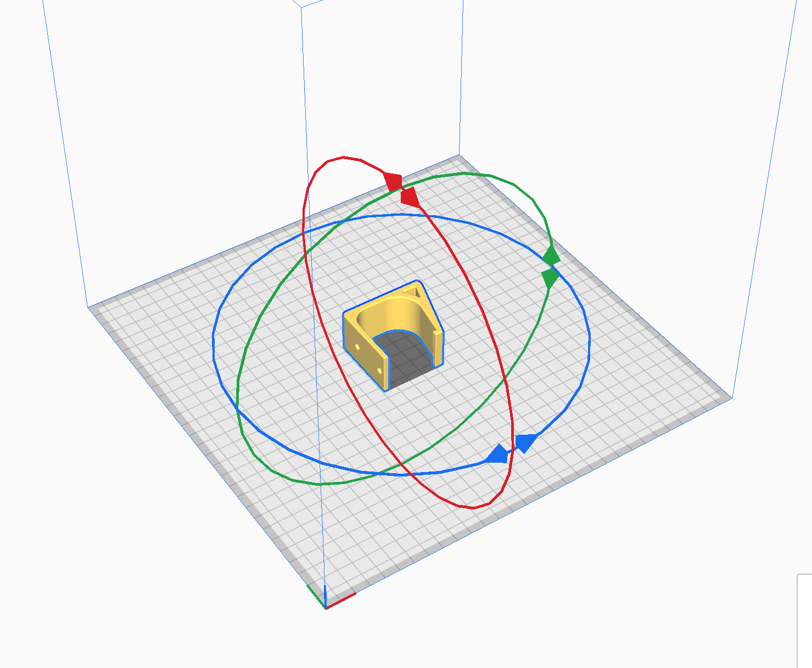Image resolution: width=812 pixels, height=668 pixels.
Task: Click the red axis marker at the plate corner
Action: click(343, 600)
